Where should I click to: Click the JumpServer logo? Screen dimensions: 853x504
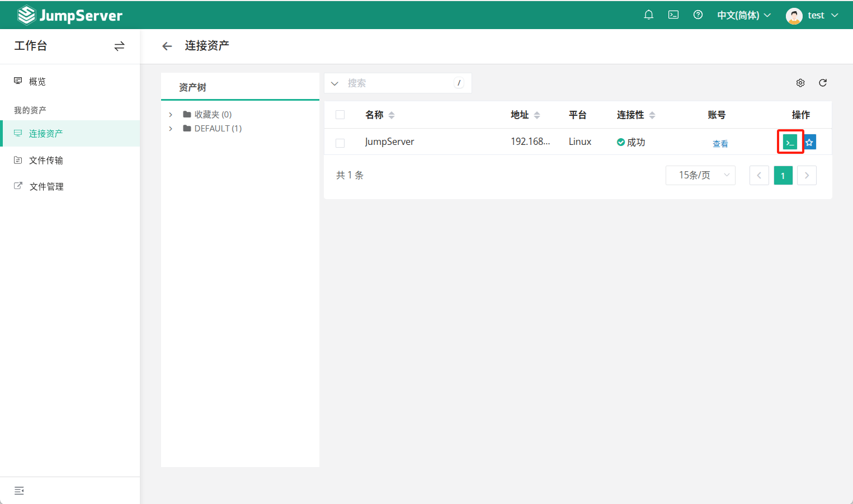70,15
